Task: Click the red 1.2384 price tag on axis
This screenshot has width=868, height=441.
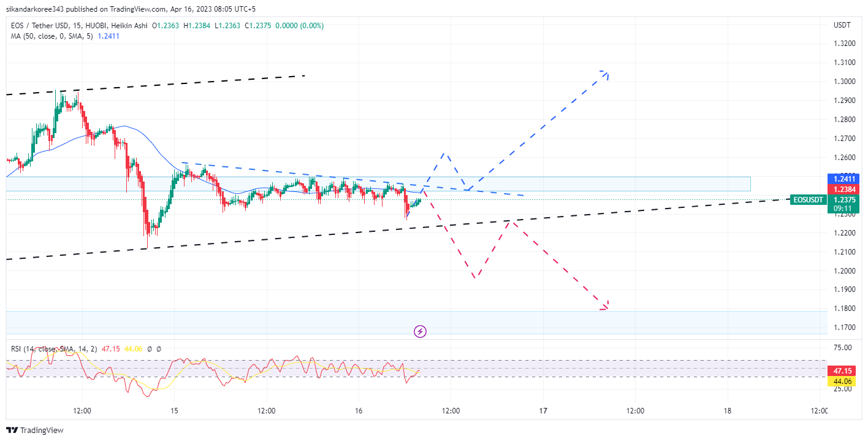Action: coord(844,189)
